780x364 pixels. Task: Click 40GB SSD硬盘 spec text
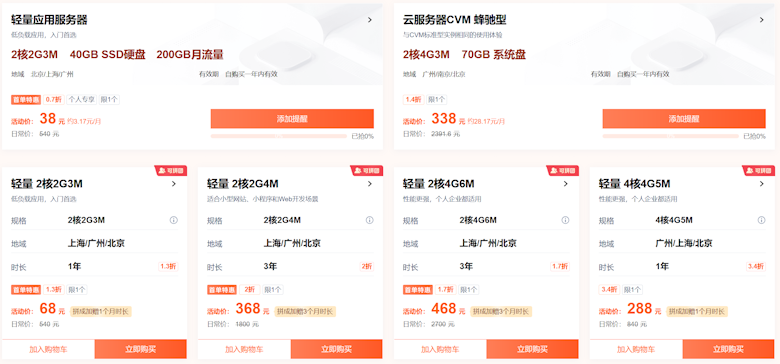point(107,55)
